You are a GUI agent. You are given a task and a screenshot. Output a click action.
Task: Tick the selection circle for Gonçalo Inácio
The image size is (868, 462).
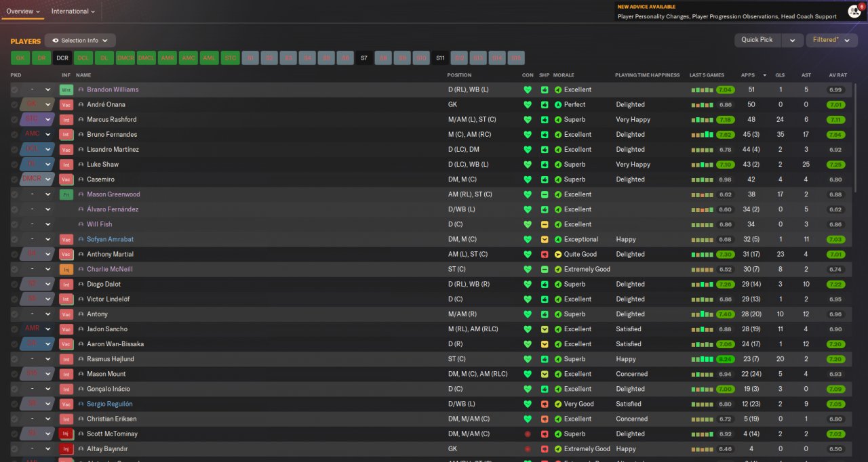tap(14, 390)
